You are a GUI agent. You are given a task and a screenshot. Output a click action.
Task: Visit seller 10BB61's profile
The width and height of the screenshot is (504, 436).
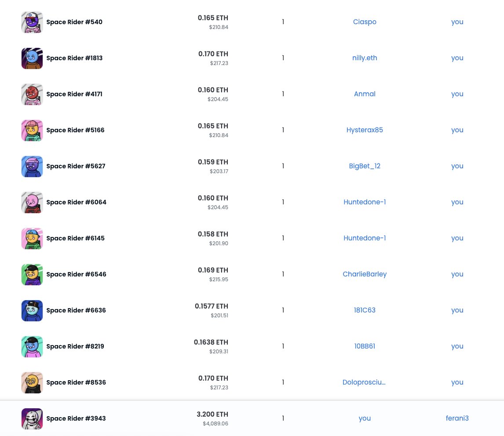365,346
